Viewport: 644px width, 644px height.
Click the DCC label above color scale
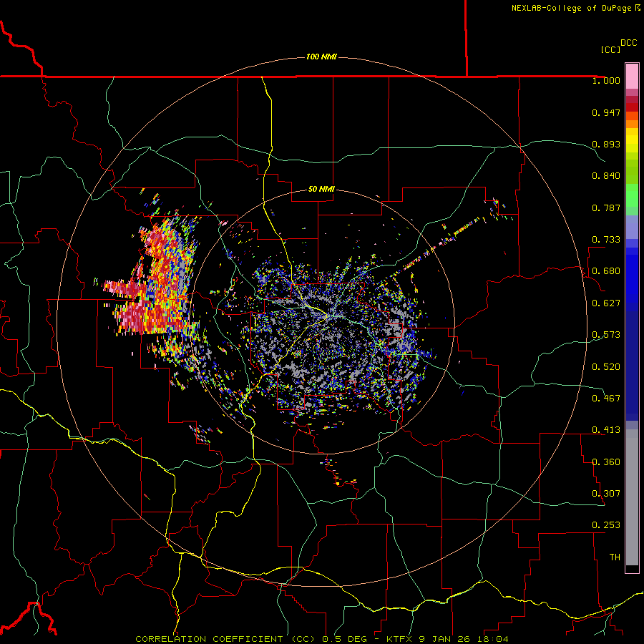628,43
